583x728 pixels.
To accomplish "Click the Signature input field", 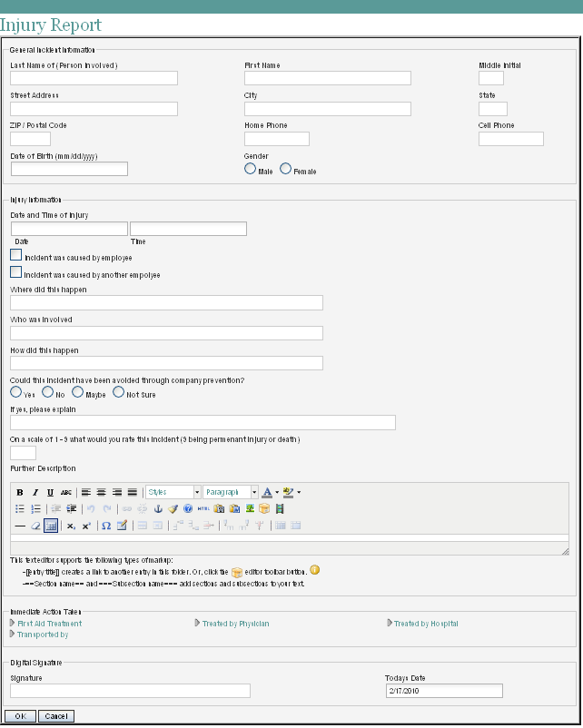I will tap(130, 691).
